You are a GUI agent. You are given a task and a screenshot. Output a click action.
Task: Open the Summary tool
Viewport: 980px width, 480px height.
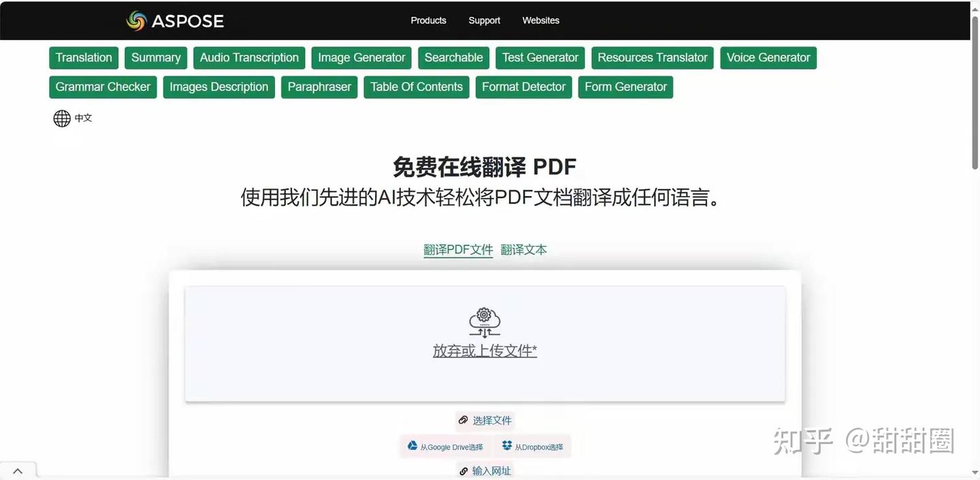point(156,58)
